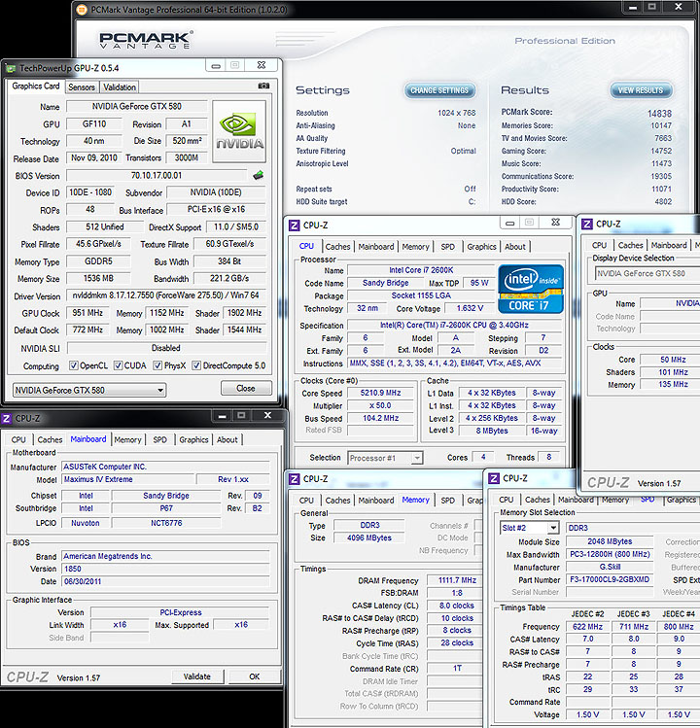Viewport: 700px width, 728px height.
Task: Open the Display Device Selection dropdown
Action: tap(647, 273)
